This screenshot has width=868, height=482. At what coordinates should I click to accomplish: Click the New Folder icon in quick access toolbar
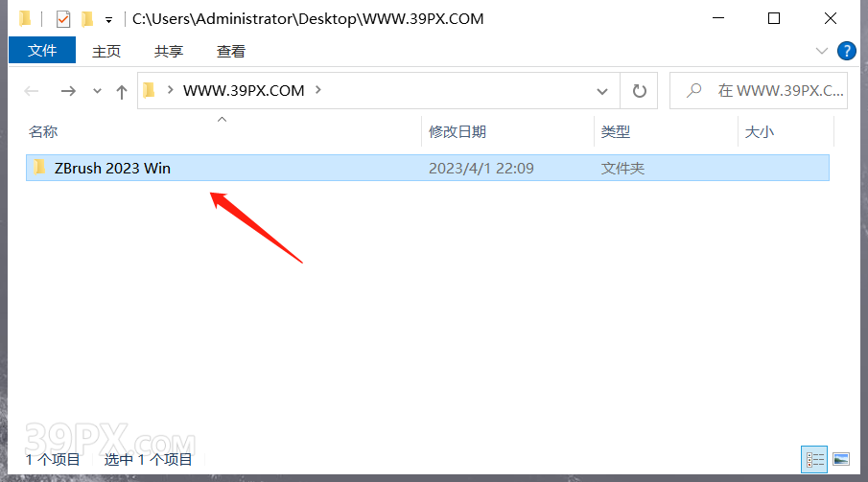[87, 19]
